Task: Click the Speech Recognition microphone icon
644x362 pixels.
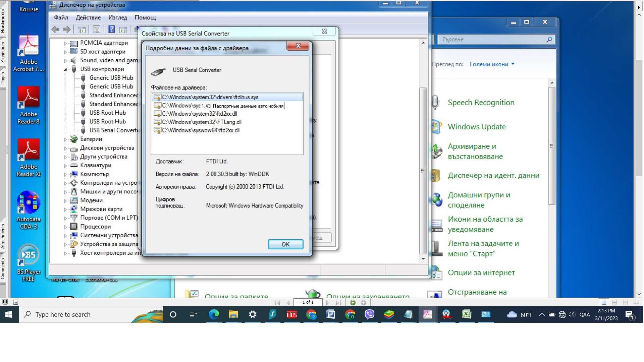Action: (x=435, y=102)
